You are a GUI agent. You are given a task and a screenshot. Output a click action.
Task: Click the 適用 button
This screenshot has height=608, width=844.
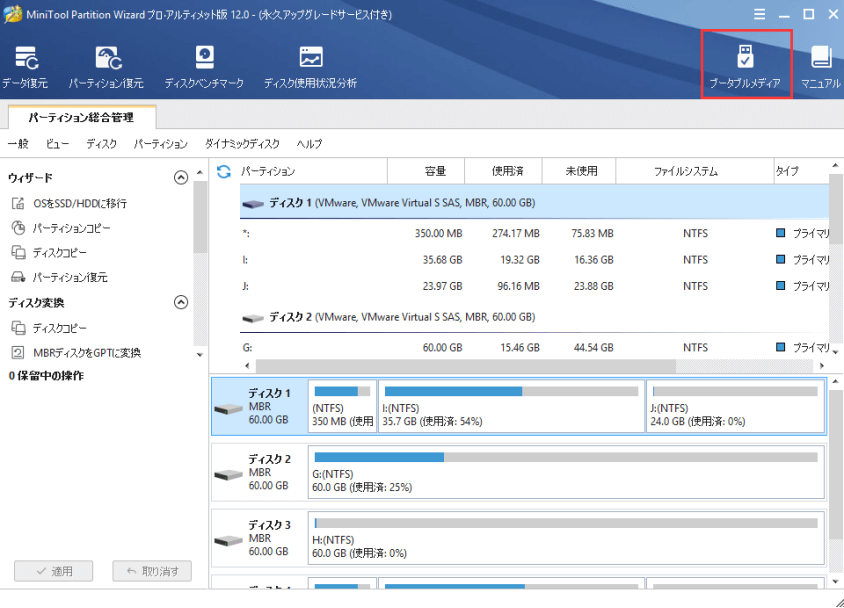[x=53, y=571]
